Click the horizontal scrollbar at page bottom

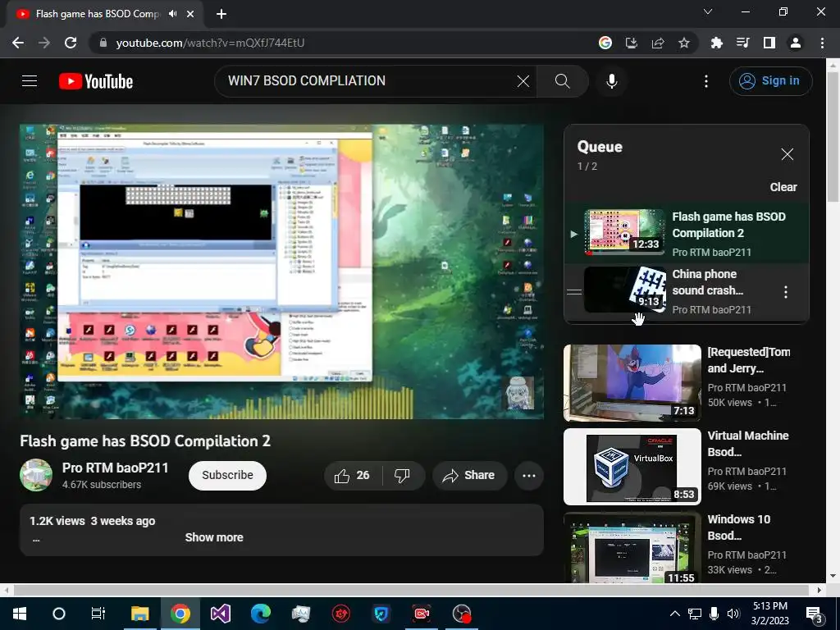coord(411,591)
